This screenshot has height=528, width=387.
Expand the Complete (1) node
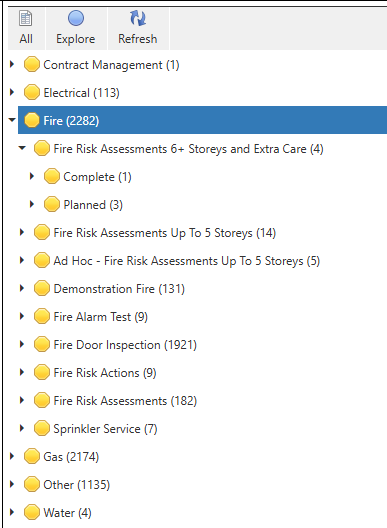pyautogui.click(x=32, y=176)
